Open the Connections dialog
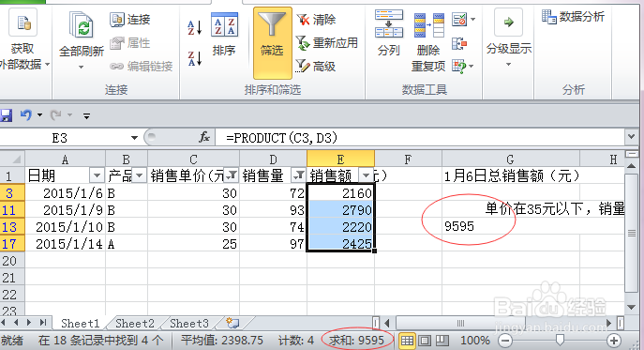Viewport: 644px width, 350px height. 130,20
